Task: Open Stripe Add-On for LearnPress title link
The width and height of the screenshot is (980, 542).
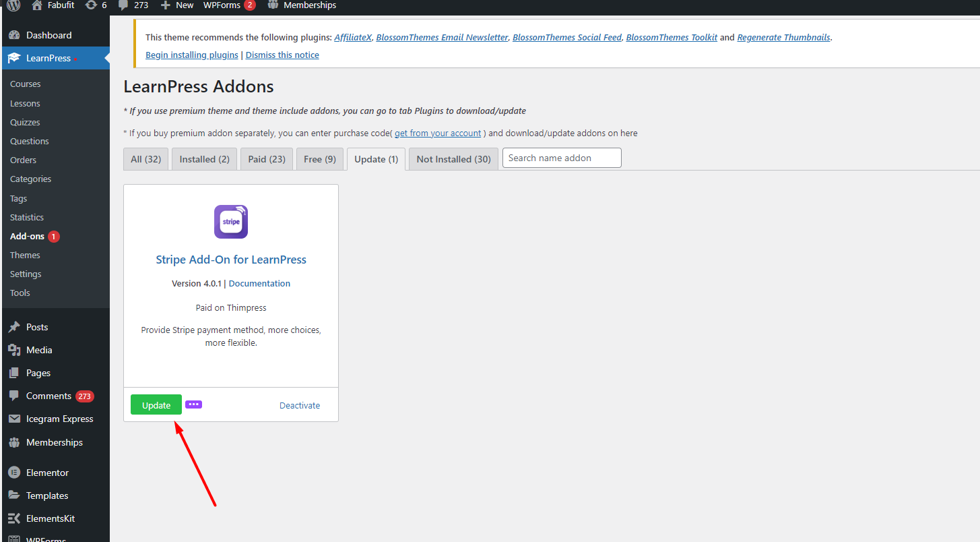Action: point(231,260)
